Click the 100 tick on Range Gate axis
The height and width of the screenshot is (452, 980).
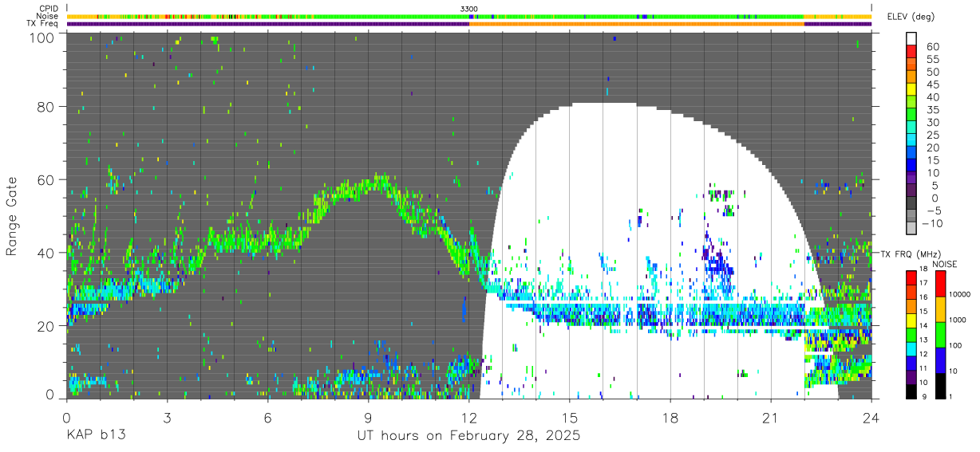(x=42, y=37)
